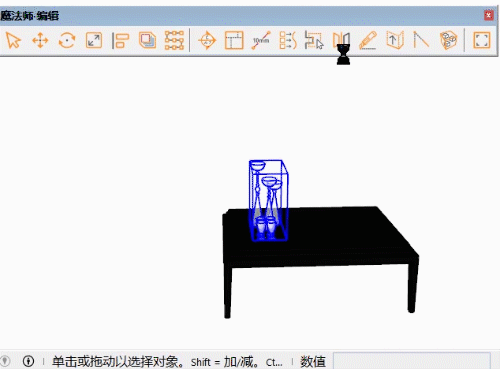Select the knife cut tool
Image resolution: width=500 pixels, height=369 pixels.
click(x=368, y=41)
